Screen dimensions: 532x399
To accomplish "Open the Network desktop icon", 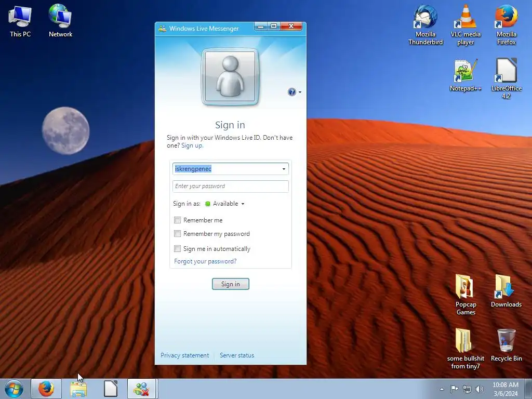I will (x=60, y=20).
